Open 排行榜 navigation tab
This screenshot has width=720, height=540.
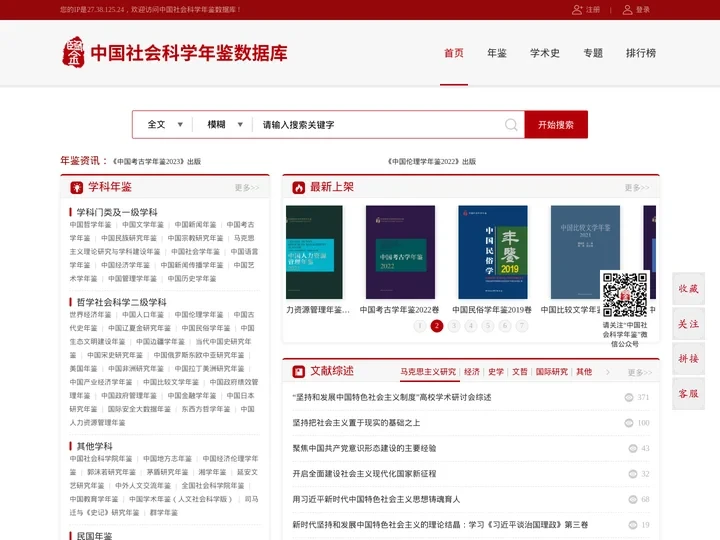[641, 53]
